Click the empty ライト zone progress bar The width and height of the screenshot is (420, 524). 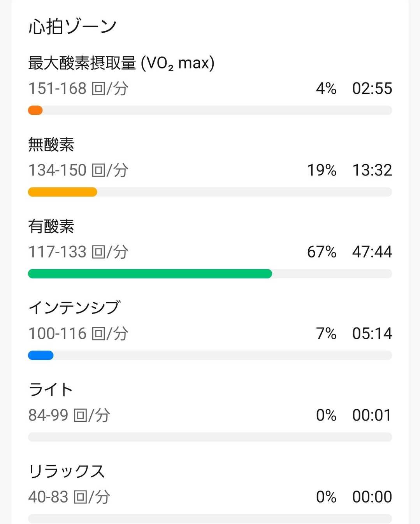pyautogui.click(x=210, y=437)
